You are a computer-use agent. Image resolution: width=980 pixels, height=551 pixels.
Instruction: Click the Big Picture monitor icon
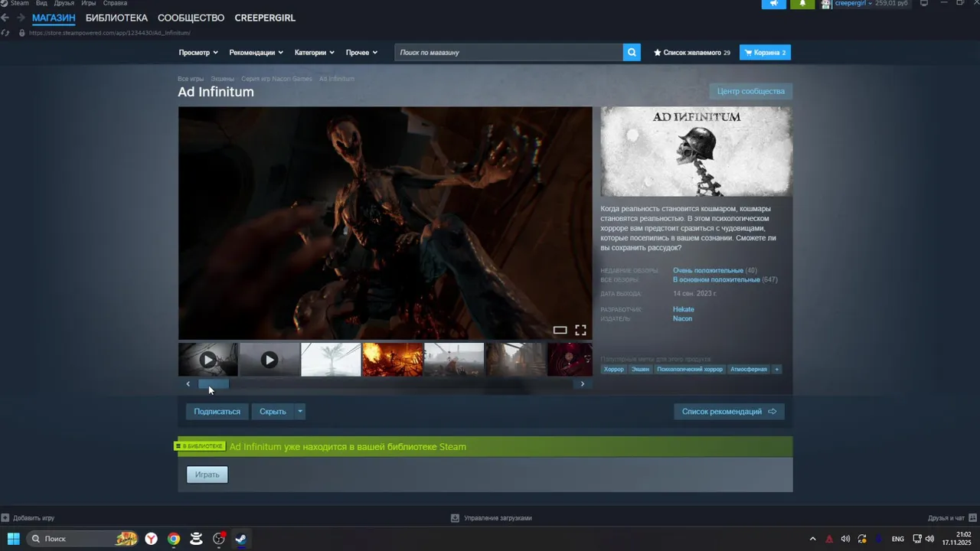pyautogui.click(x=924, y=4)
